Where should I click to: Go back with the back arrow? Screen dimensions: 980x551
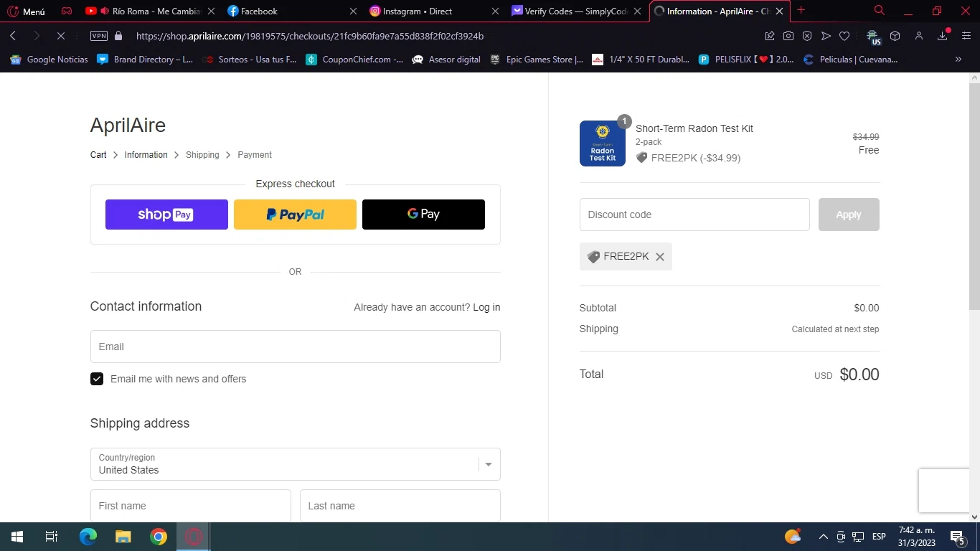pos(13,36)
